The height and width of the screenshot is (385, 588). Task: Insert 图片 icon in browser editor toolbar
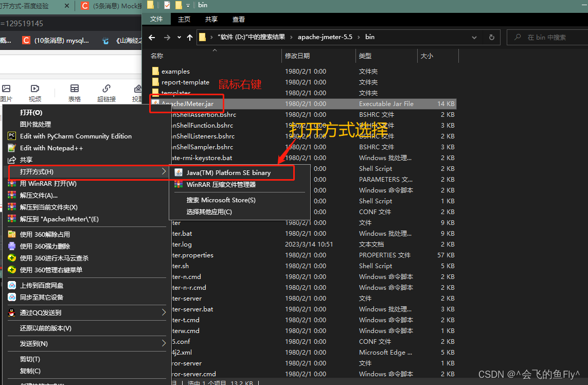[x=6, y=89]
